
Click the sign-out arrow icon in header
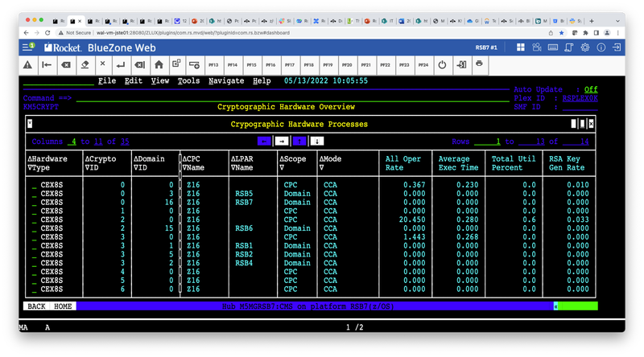[617, 47]
